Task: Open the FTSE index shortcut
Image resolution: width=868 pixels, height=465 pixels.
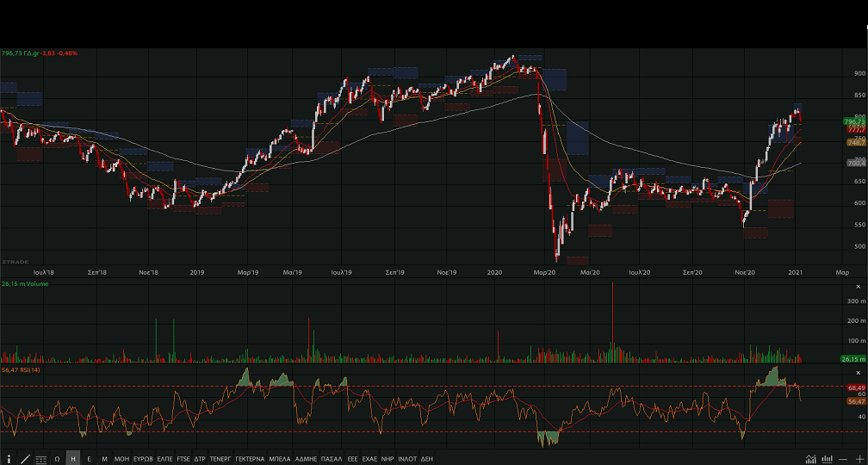Action: (x=183, y=459)
